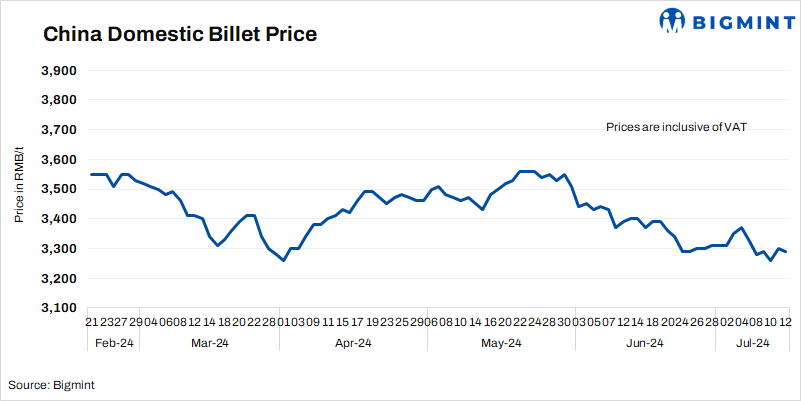Select the Feb-24 month label
Screen dimensions: 801x401
pyautogui.click(x=113, y=343)
